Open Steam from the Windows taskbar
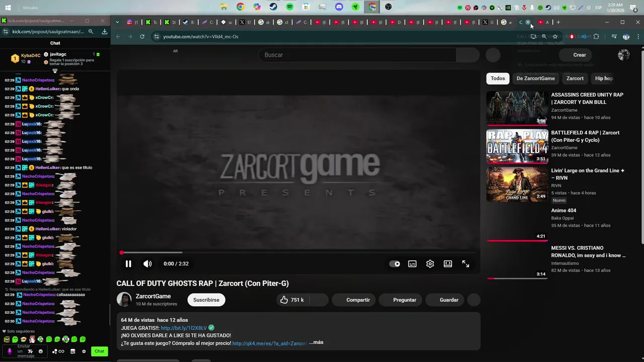The height and width of the screenshot is (362, 644). click(273, 7)
